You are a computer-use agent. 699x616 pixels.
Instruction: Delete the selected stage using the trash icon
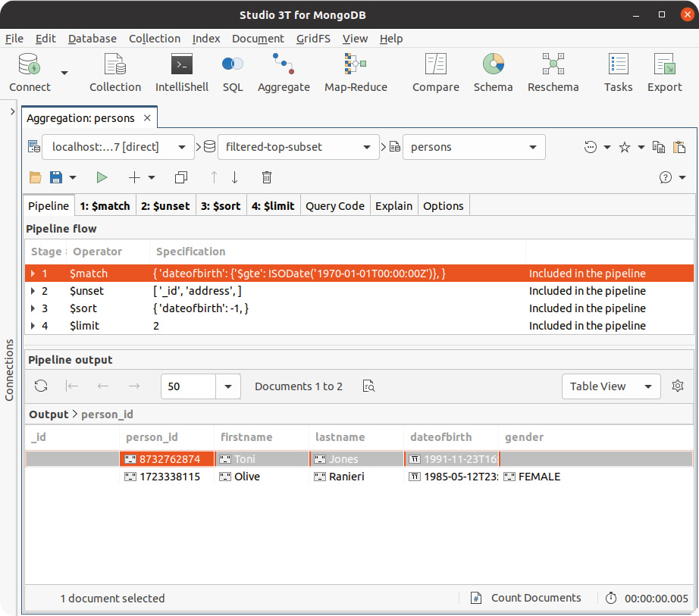click(x=267, y=177)
